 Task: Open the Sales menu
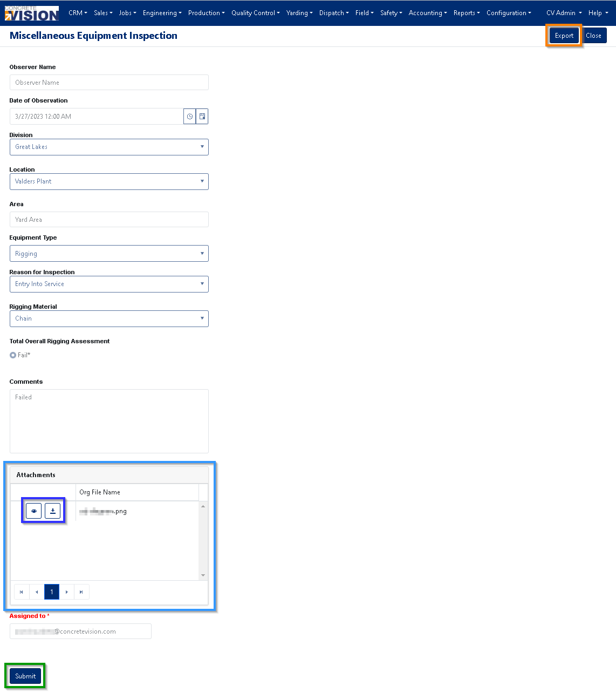point(103,13)
